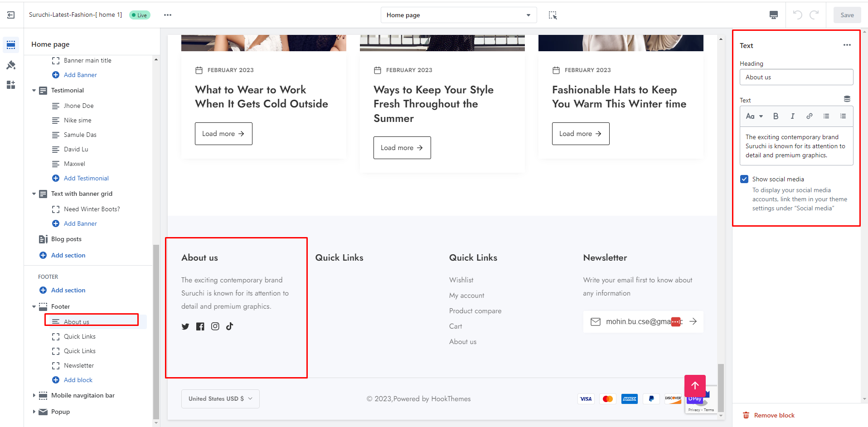Expand the Mobile navigation bar section
The image size is (868, 427).
34,395
